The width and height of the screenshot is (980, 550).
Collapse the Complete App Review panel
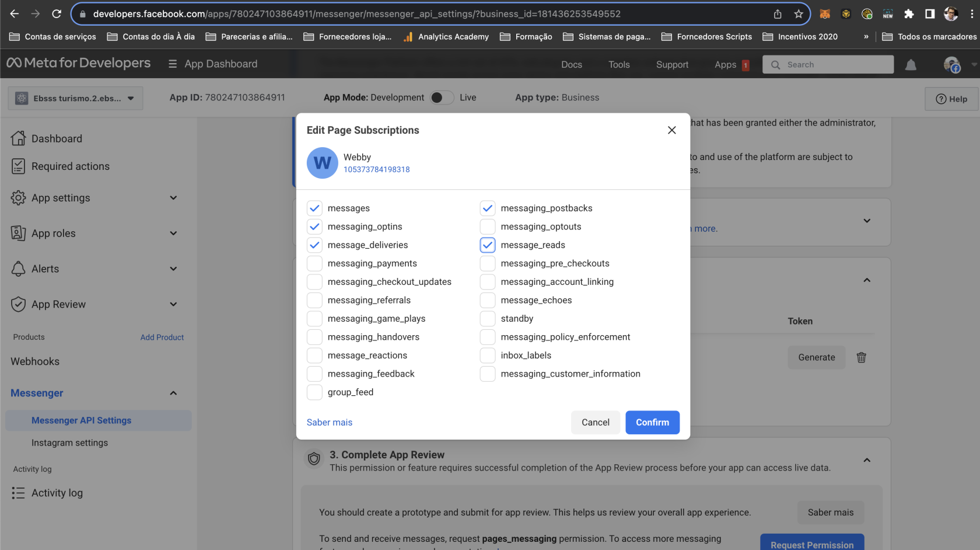[867, 460]
